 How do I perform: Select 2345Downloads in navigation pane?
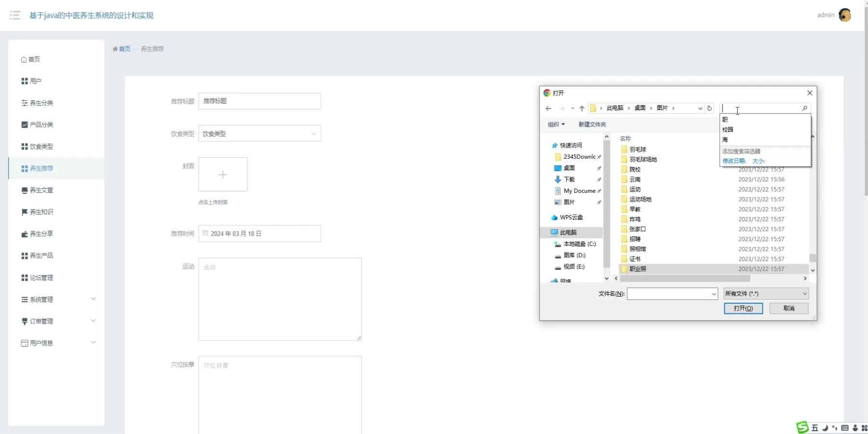point(576,157)
